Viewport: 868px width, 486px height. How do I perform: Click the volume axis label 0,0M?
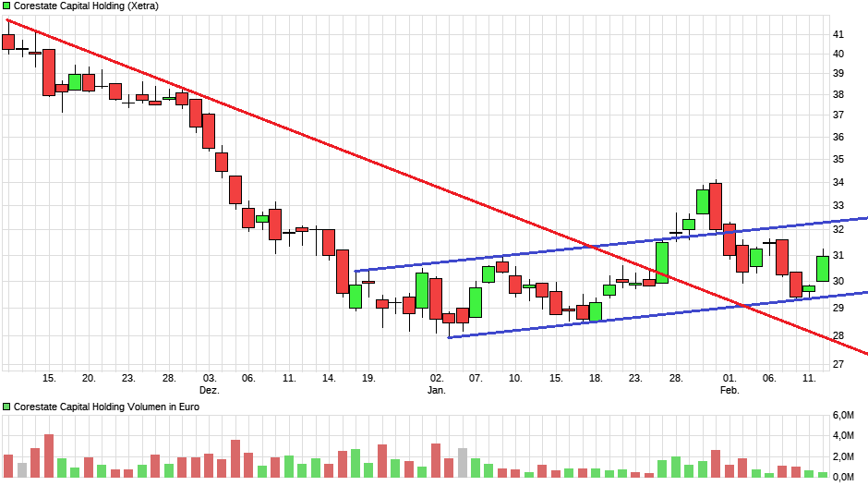(x=843, y=477)
